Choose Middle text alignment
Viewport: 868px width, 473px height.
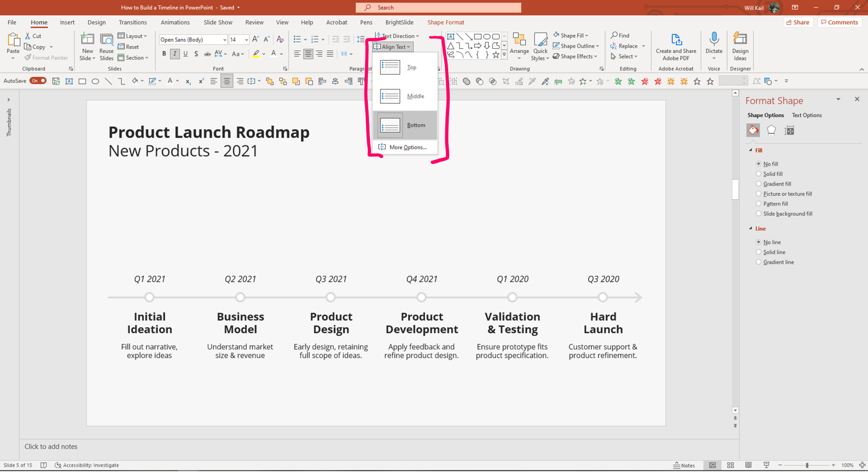[405, 96]
